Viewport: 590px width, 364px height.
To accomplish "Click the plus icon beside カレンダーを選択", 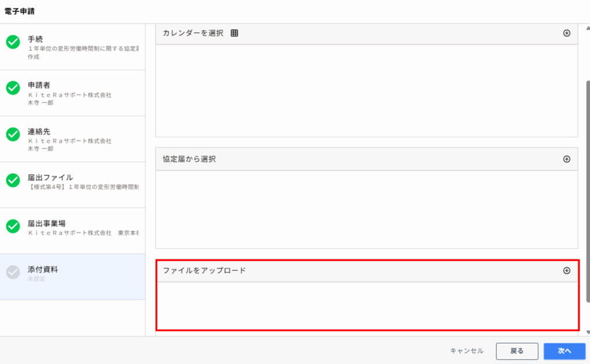I will click(x=566, y=33).
